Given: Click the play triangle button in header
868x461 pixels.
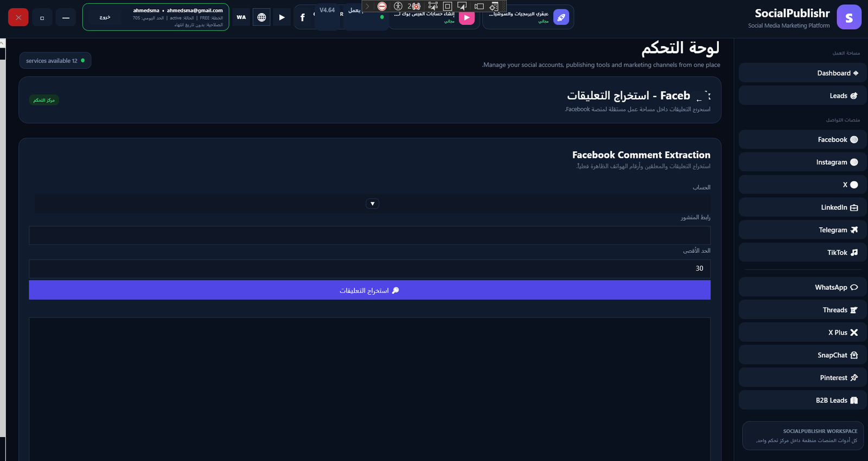Looking at the screenshot, I should [x=282, y=17].
